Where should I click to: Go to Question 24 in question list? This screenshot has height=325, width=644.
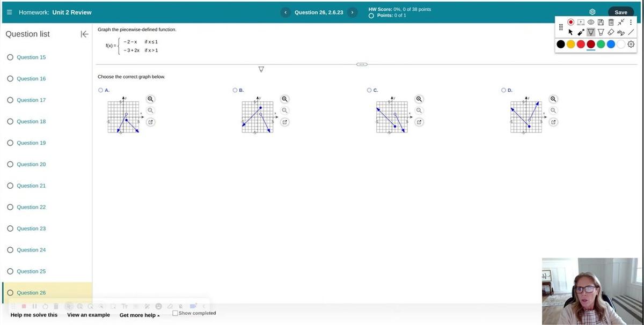pos(31,250)
